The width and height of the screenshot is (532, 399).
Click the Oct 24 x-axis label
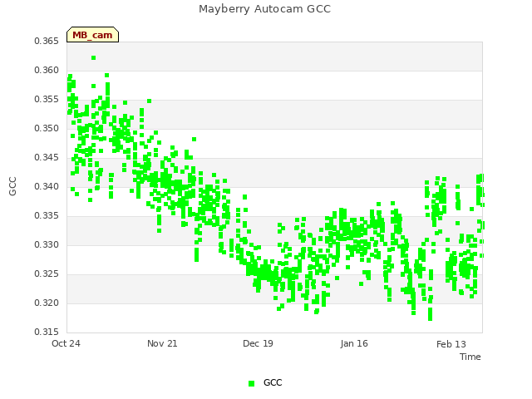66,343
